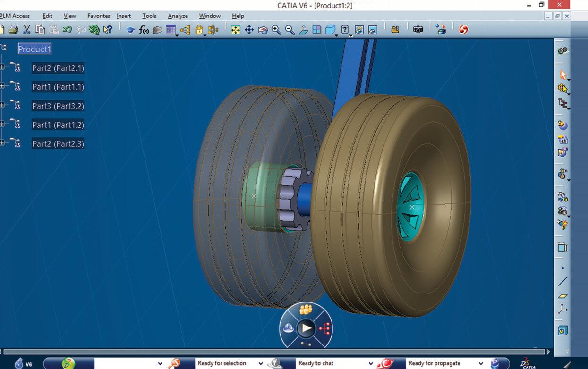This screenshot has height=369, width=588.
Task: Click the tree filter icon in right toolbar
Action: 562,103
